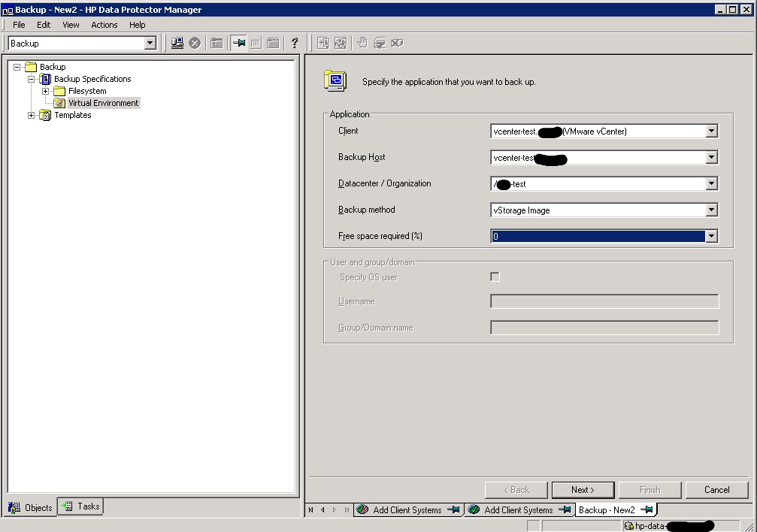This screenshot has width=757, height=532.
Task: Select Templates in the tree
Action: (73, 115)
